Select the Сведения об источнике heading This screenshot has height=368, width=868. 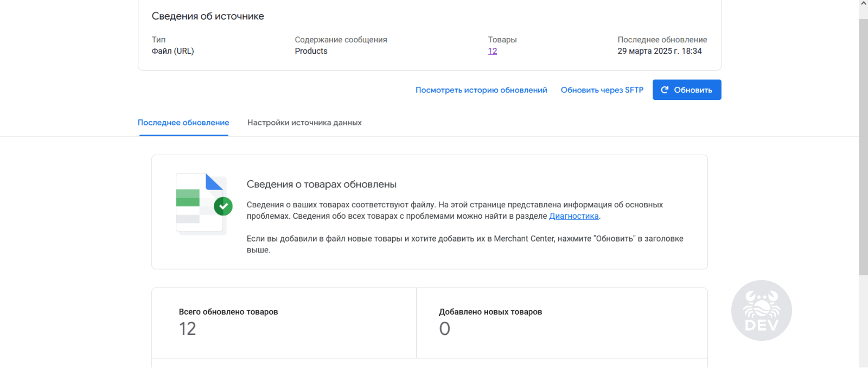tap(208, 16)
